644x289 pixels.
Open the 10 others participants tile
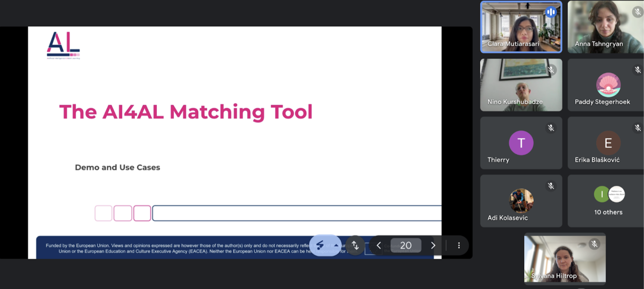606,201
